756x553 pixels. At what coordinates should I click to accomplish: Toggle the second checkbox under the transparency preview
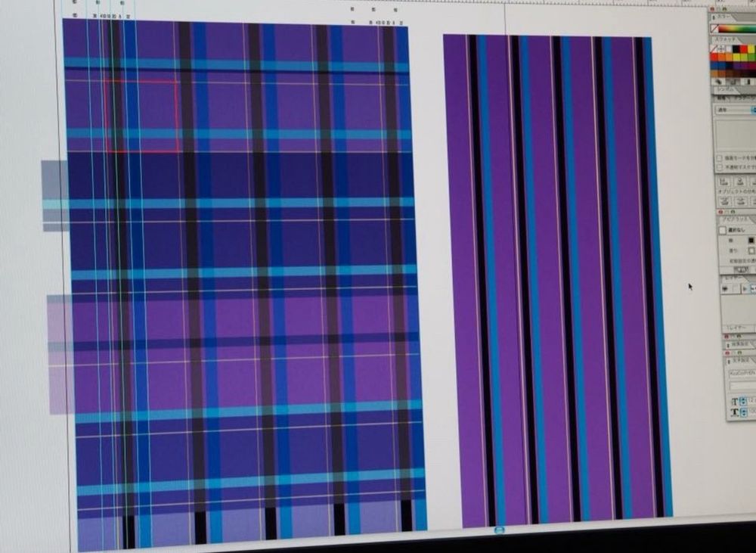(720, 167)
